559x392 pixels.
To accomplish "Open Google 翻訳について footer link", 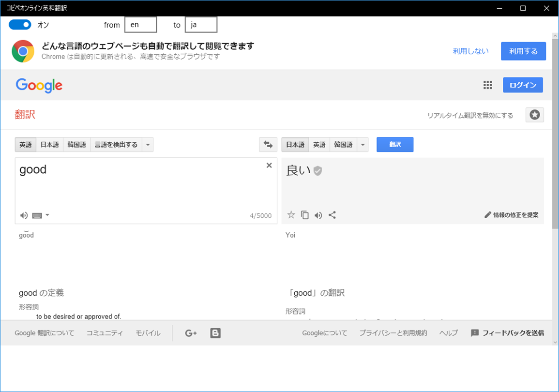I will 45,333.
